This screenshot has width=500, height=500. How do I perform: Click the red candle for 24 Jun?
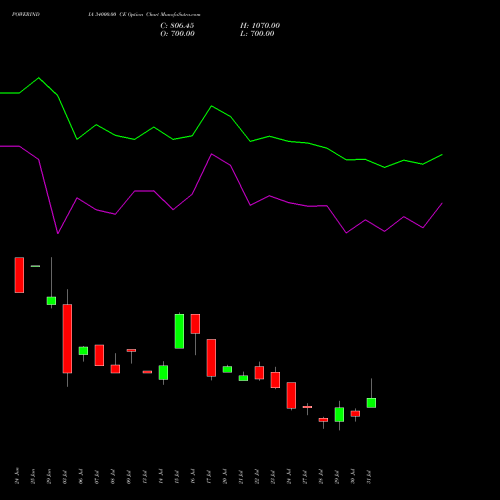19,275
